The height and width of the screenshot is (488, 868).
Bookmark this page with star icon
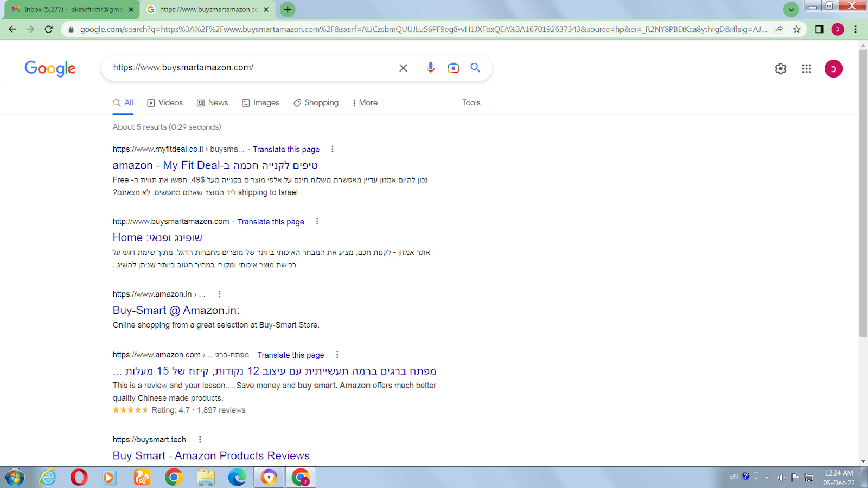[796, 29]
